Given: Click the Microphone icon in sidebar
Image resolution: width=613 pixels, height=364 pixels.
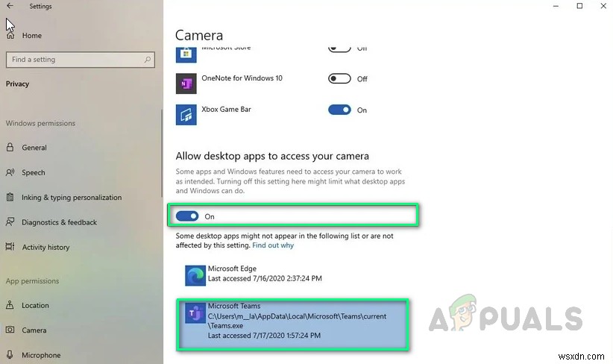Looking at the screenshot, I should point(10,355).
